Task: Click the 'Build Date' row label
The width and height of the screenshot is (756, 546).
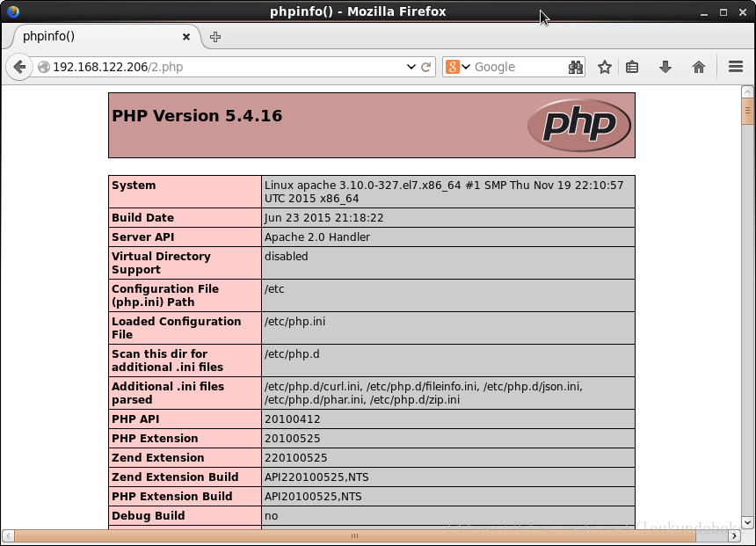Action: pyautogui.click(x=142, y=217)
